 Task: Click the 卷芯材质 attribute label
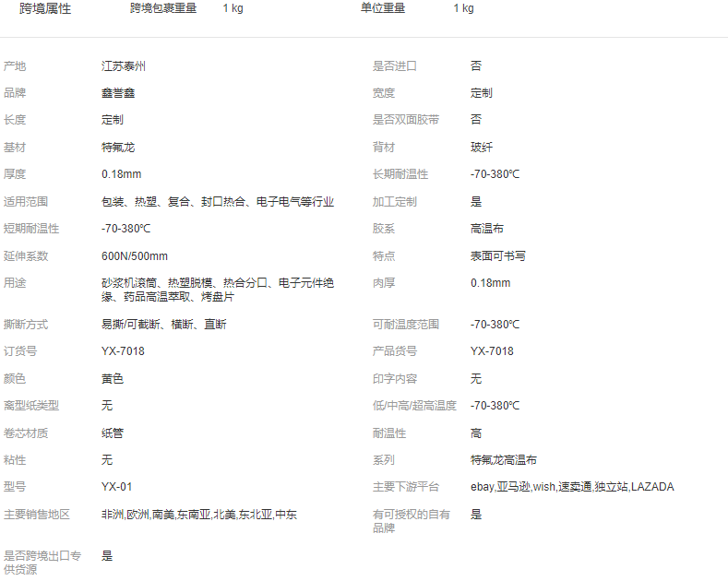[x=26, y=433]
